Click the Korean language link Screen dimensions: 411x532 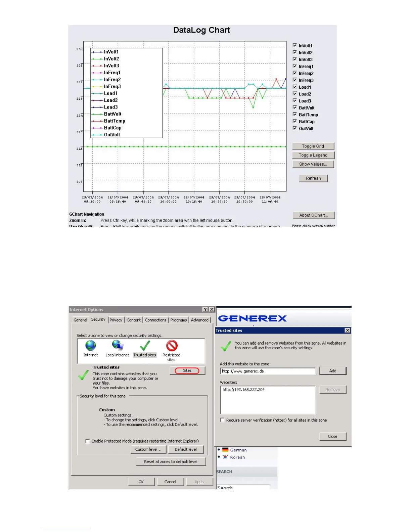(237, 457)
